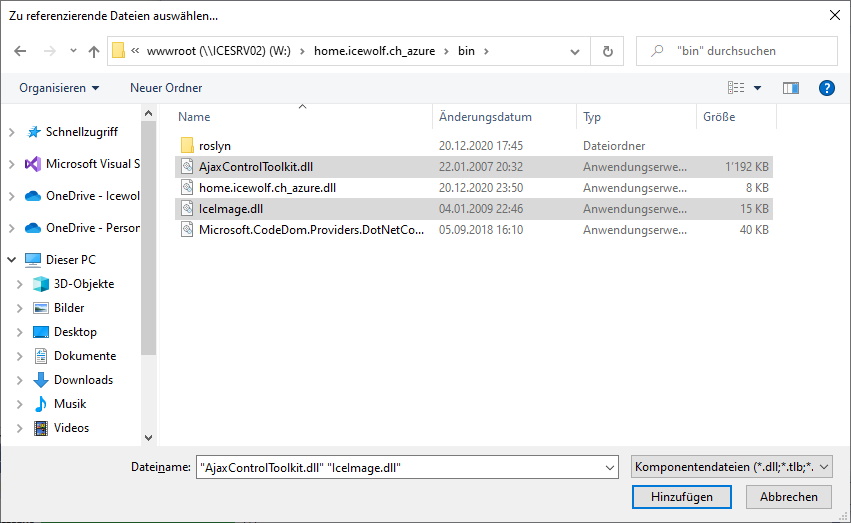
Task: Open Komponentendateien file type dropdown
Action: point(732,467)
